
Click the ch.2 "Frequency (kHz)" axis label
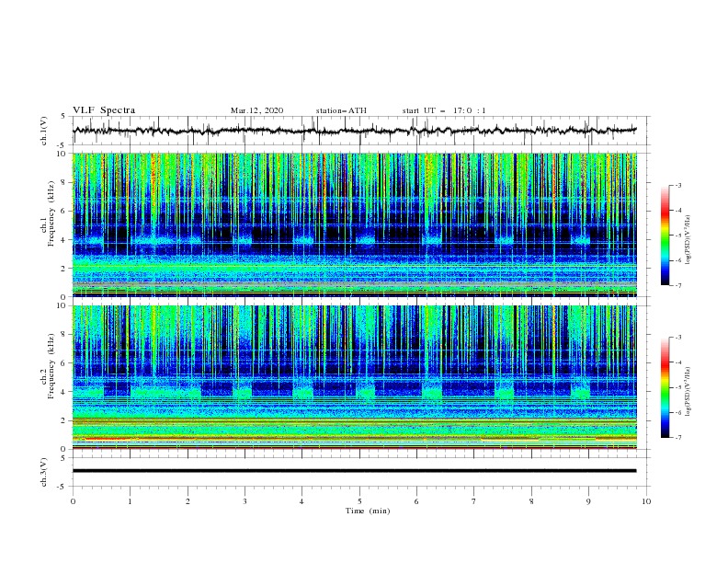[51, 366]
